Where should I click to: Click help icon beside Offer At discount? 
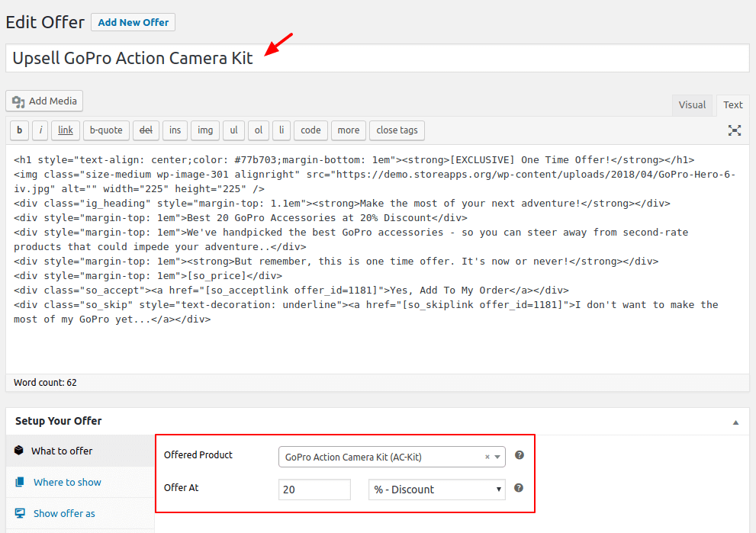pyautogui.click(x=520, y=488)
